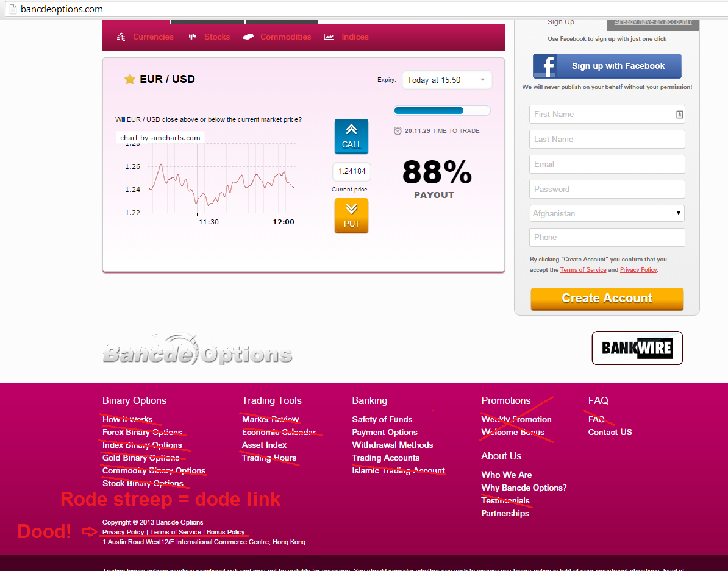Click the browser address bar URL

(62, 9)
